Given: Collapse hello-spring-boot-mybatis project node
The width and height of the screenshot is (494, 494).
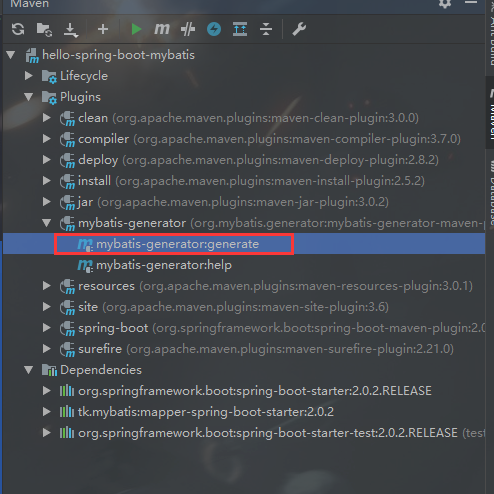Looking at the screenshot, I should tap(11, 55).
